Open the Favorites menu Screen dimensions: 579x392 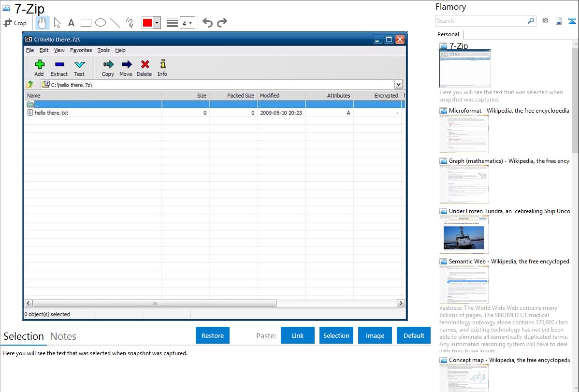(81, 50)
